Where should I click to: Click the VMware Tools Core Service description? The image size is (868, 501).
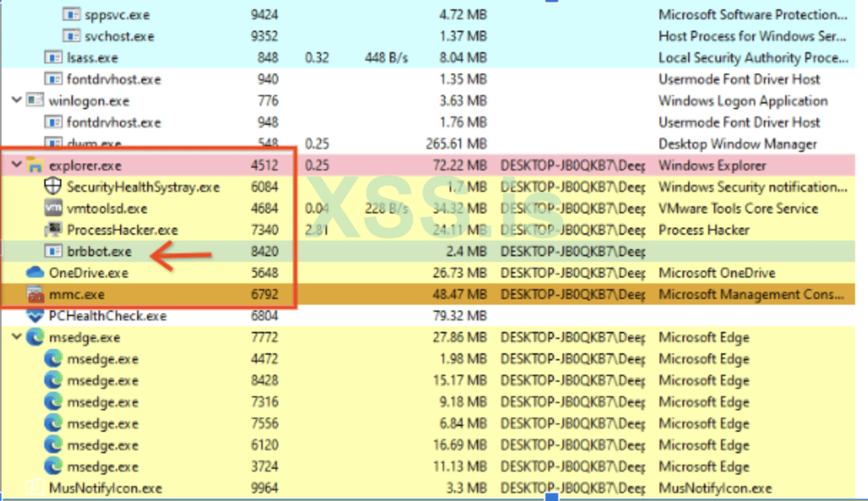click(738, 208)
